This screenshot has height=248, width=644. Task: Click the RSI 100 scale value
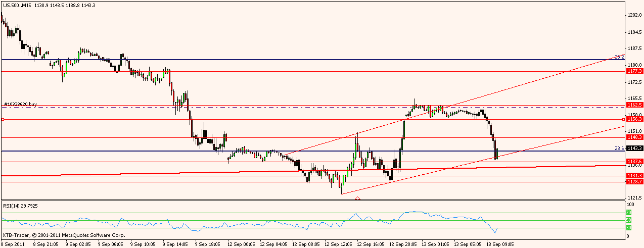pos(630,205)
